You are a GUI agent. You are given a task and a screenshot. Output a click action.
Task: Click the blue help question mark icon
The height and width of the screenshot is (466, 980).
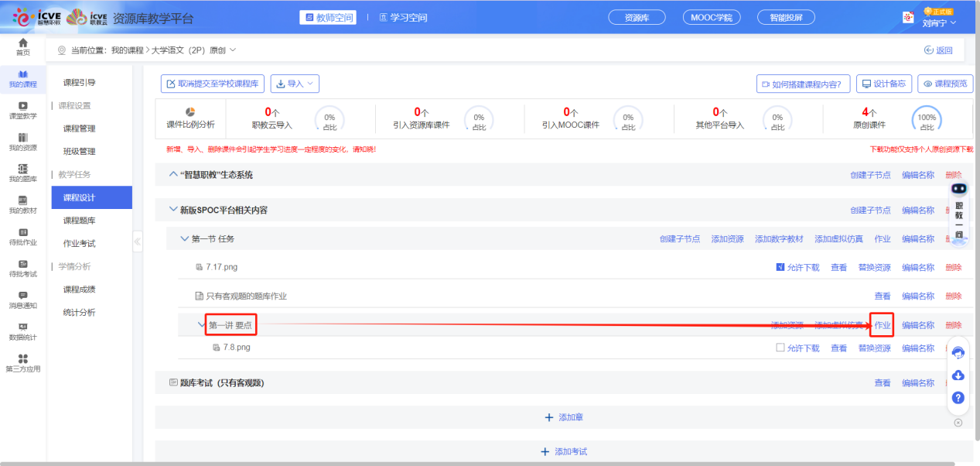click(958, 398)
